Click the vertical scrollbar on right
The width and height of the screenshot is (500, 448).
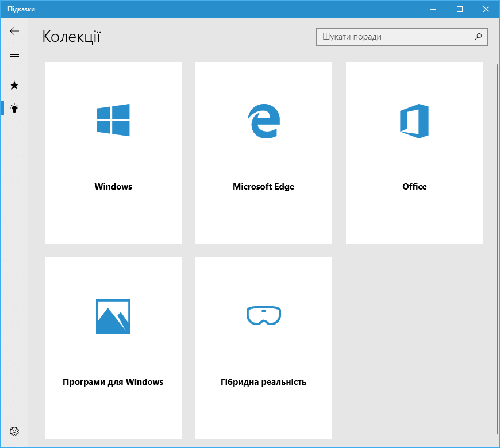[x=498, y=249]
